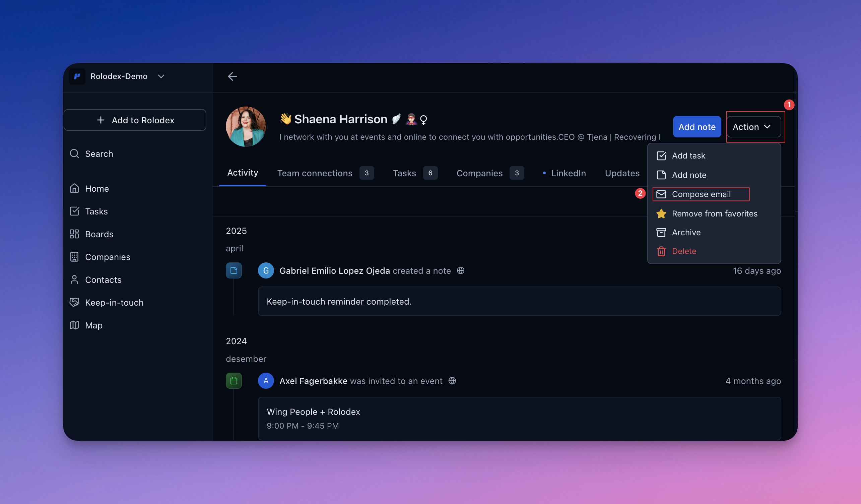Switch to the Team connections tab
Viewport: 861px width, 504px height.
coord(315,173)
